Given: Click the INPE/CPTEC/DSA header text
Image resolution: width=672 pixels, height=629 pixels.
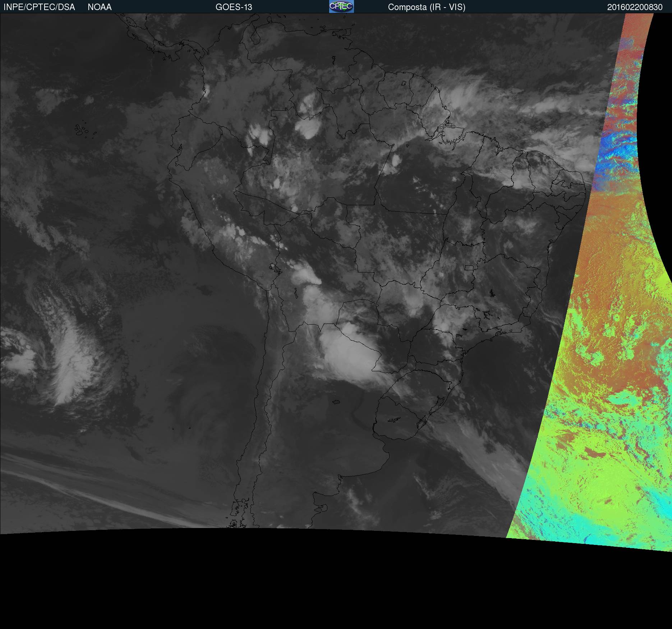Looking at the screenshot, I should (x=39, y=7).
